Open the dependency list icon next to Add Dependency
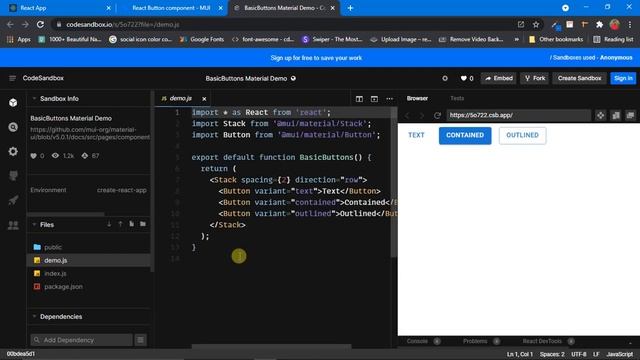Screen dimensions: 640x360 pyautogui.click(x=140, y=340)
